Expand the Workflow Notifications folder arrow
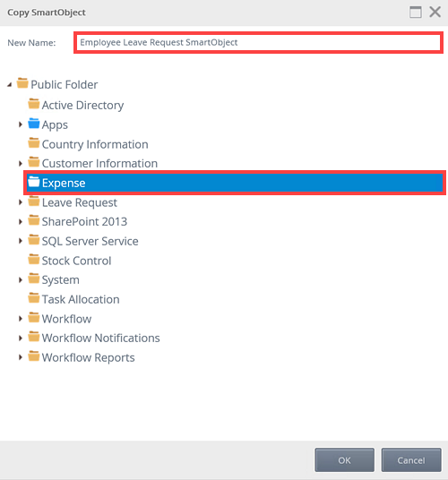The width and height of the screenshot is (448, 480). tap(21, 339)
